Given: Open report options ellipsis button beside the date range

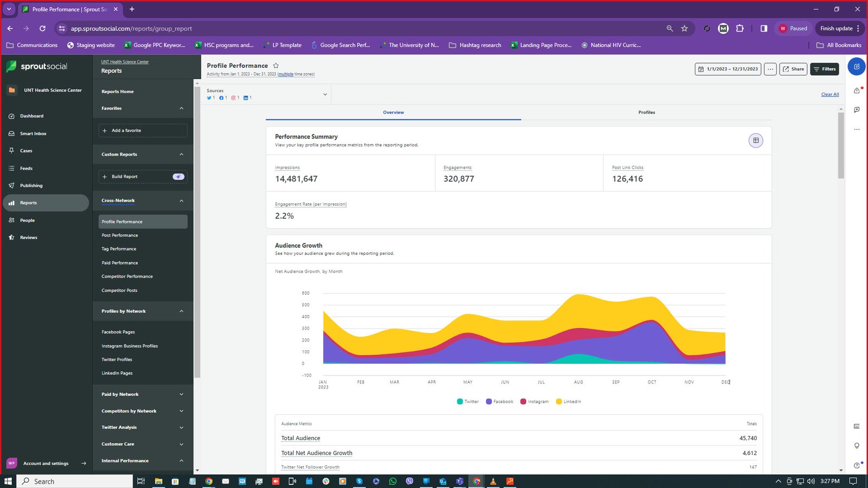Looking at the screenshot, I should coord(770,69).
